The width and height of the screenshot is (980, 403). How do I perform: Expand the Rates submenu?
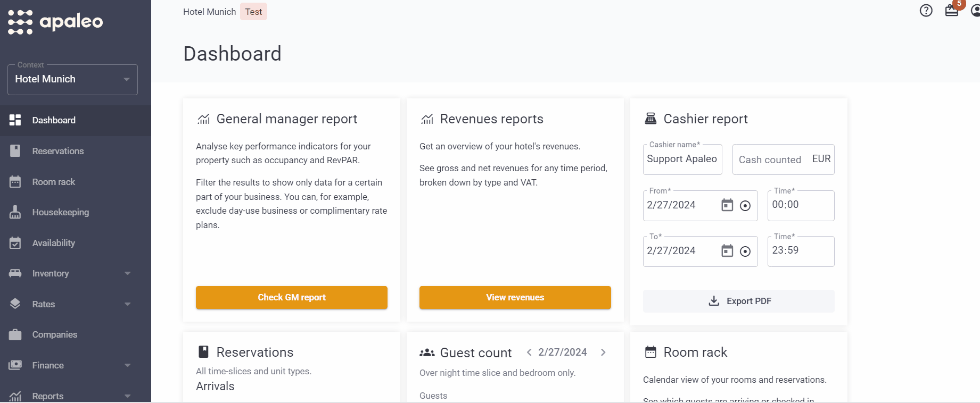(x=127, y=304)
